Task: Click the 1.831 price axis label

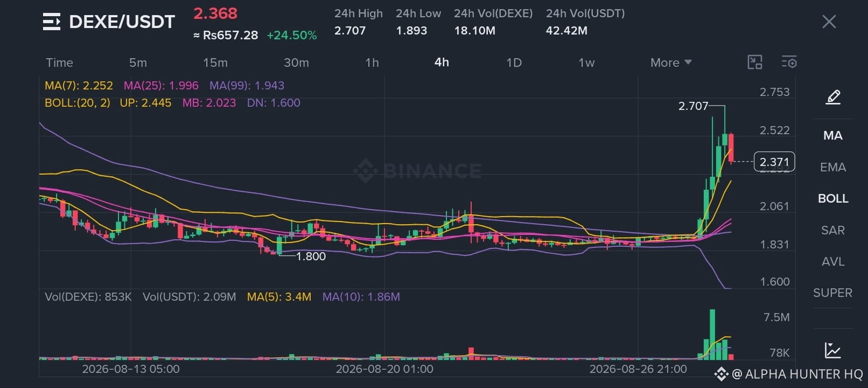Action: point(774,245)
